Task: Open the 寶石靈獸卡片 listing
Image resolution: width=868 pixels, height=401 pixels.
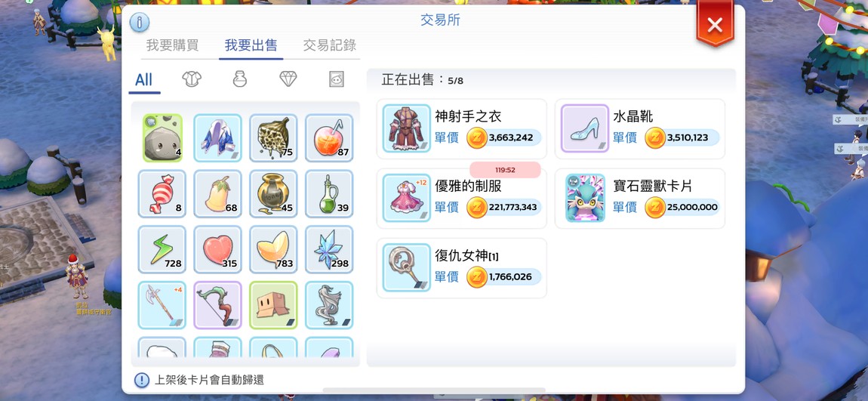Action: coord(640,199)
